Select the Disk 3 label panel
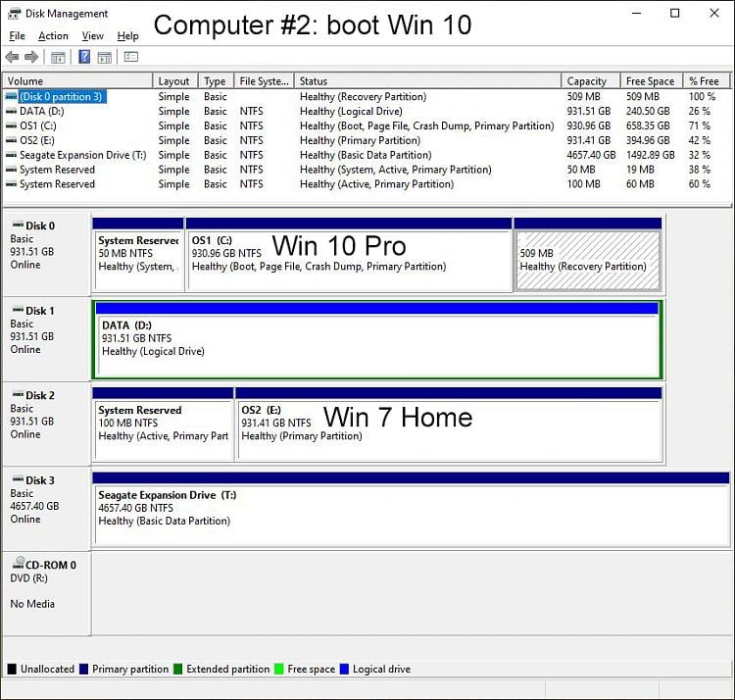The image size is (735, 700). pyautogui.click(x=46, y=508)
